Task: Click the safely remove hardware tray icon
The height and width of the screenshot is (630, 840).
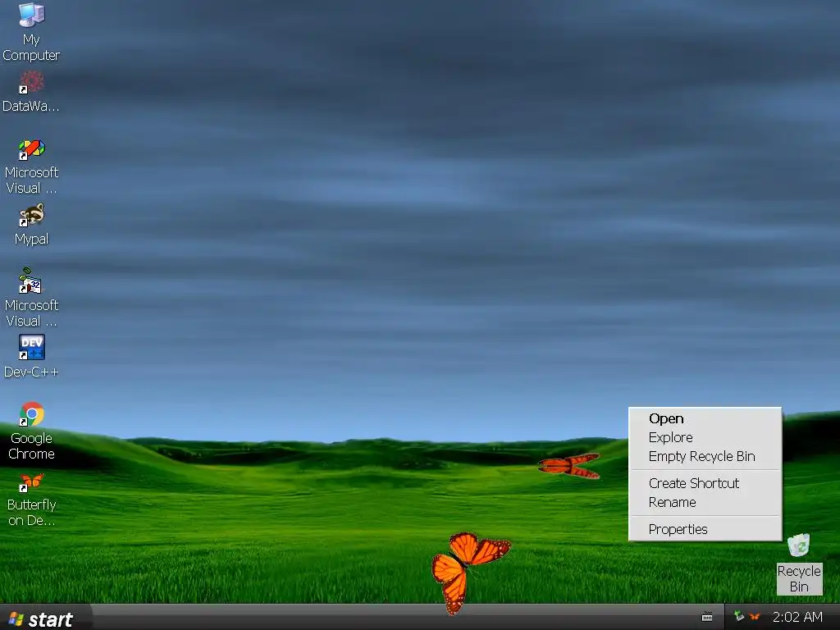Action: (739, 616)
